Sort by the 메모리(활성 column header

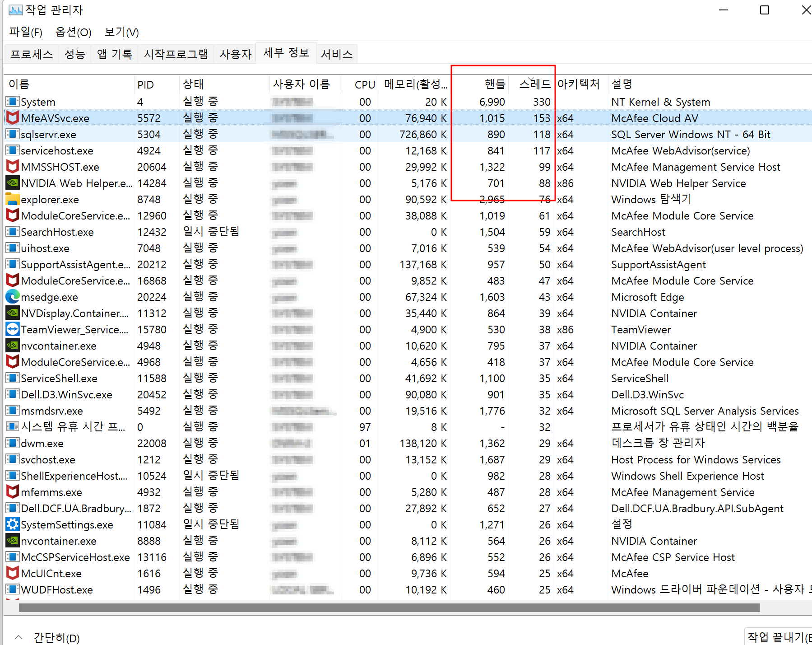pos(414,84)
